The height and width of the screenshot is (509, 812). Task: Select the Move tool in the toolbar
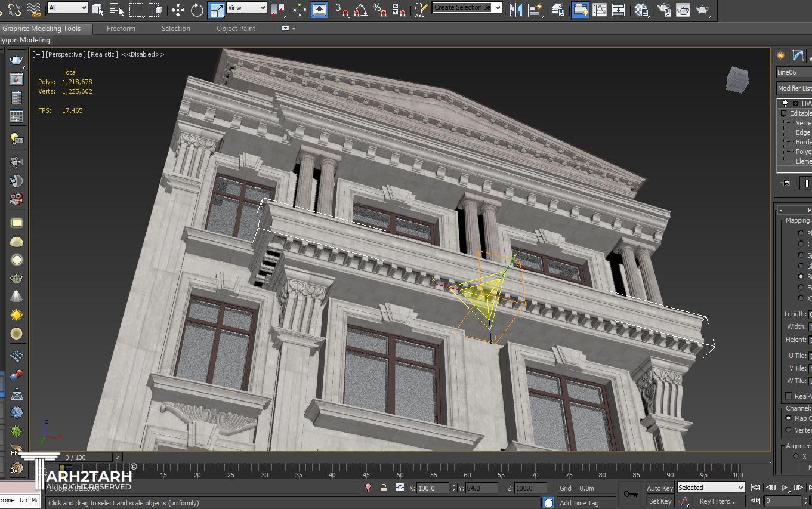178,10
